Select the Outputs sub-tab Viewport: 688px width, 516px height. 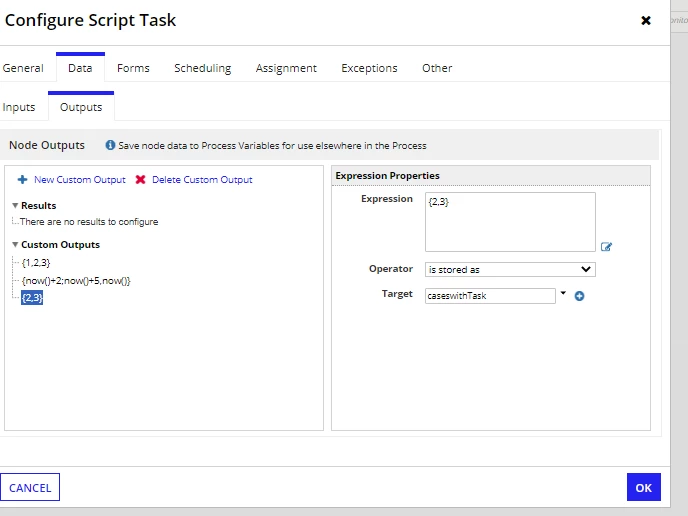pos(81,107)
